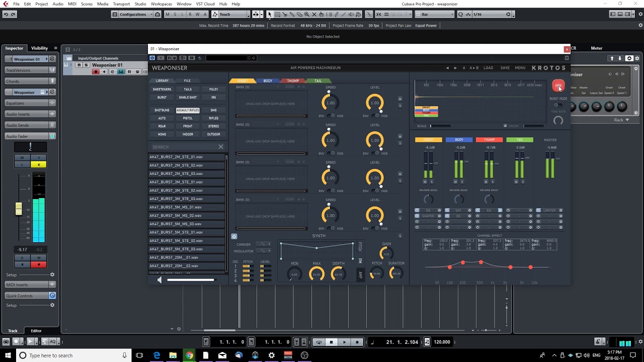Image resolution: width=644 pixels, height=362 pixels.
Task: Go to the next preset arrow
Action: 456,68
